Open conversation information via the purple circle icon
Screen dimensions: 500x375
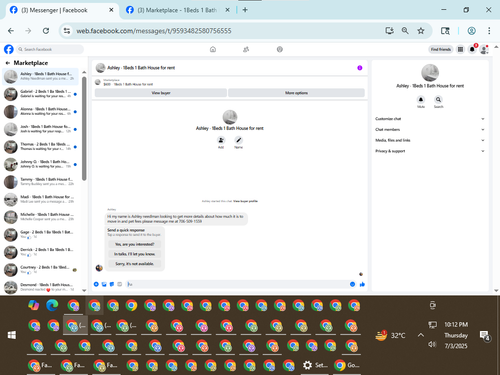360,68
